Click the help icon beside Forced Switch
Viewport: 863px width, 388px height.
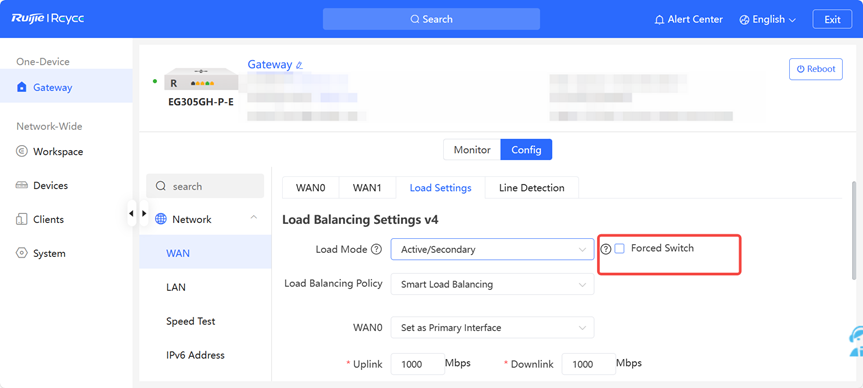605,249
